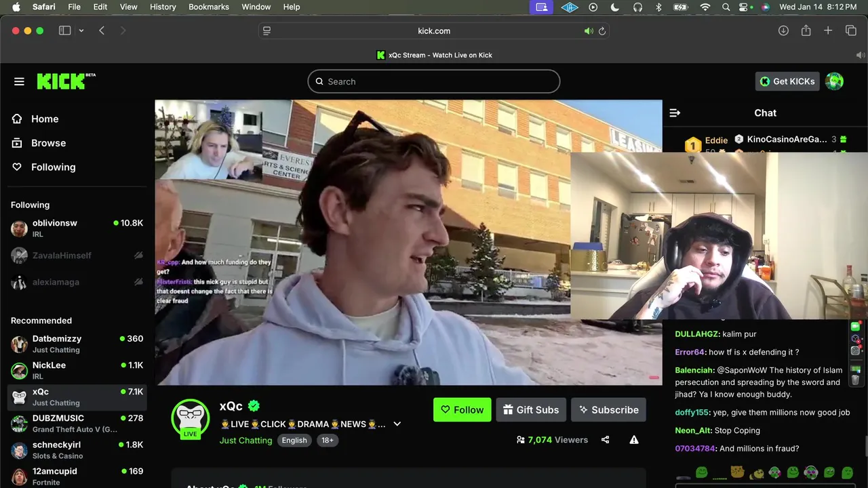Click chat username Balenciah

coord(694,370)
